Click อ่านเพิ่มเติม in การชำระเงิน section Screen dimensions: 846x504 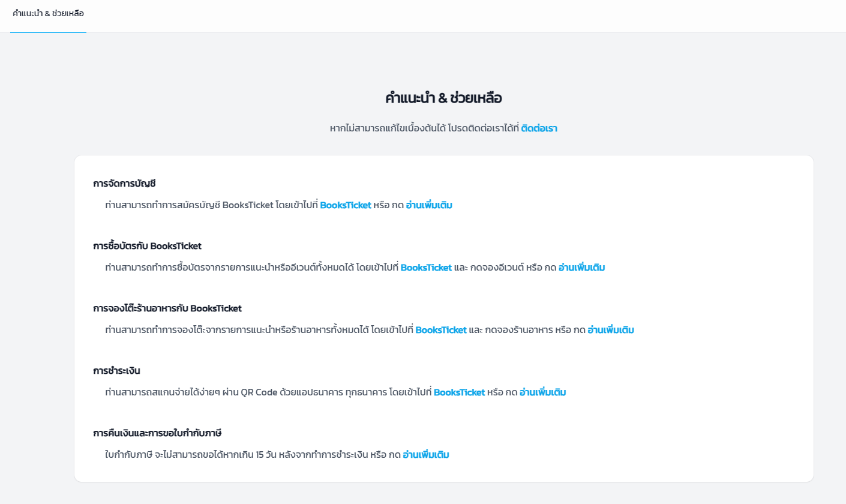542,392
